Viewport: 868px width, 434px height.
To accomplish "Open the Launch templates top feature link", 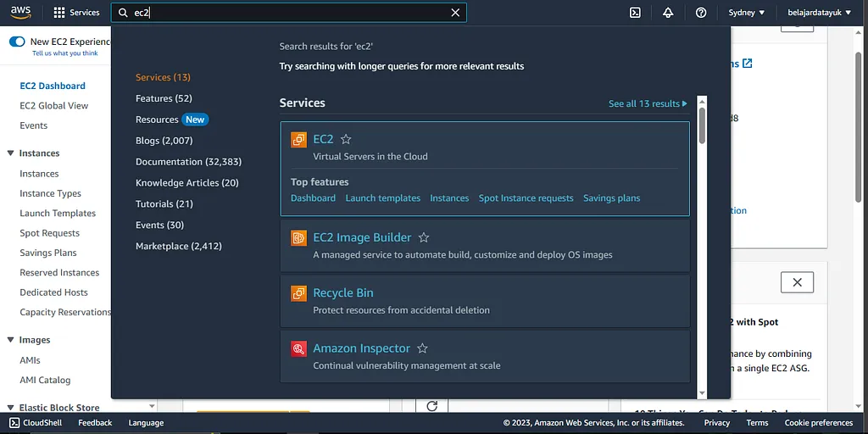I will [x=383, y=198].
